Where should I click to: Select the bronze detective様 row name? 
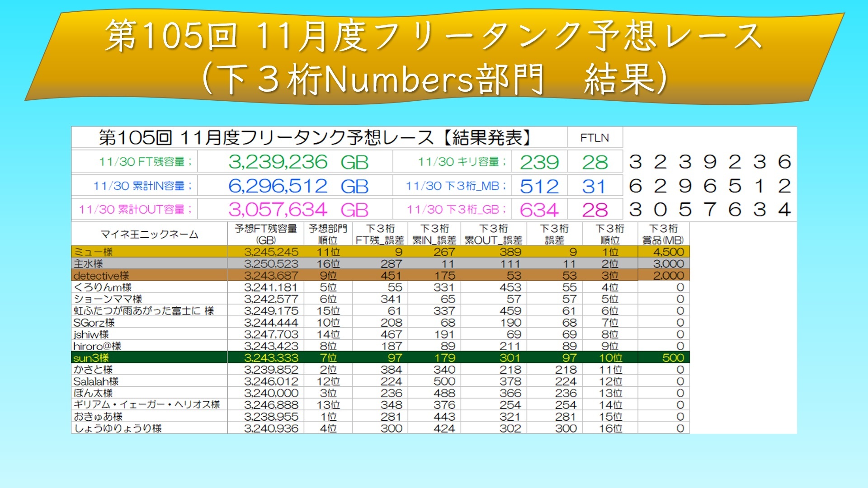point(101,275)
